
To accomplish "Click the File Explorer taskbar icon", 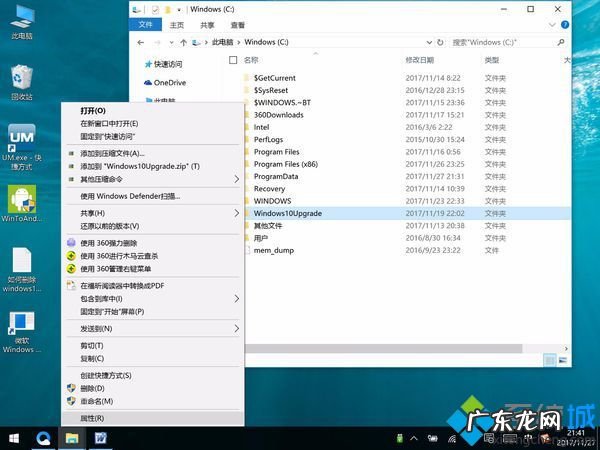I will point(72,438).
